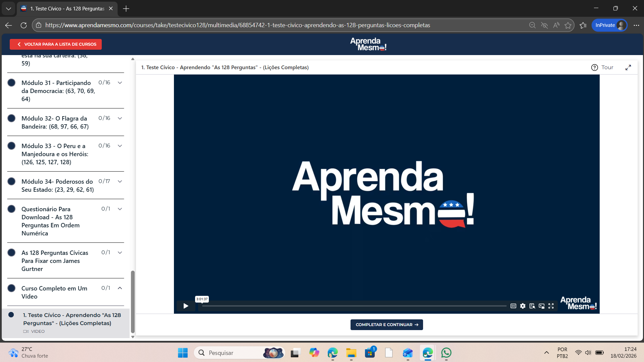
Task: Toggle completion circle for Módulo 34
Action: click(11, 181)
